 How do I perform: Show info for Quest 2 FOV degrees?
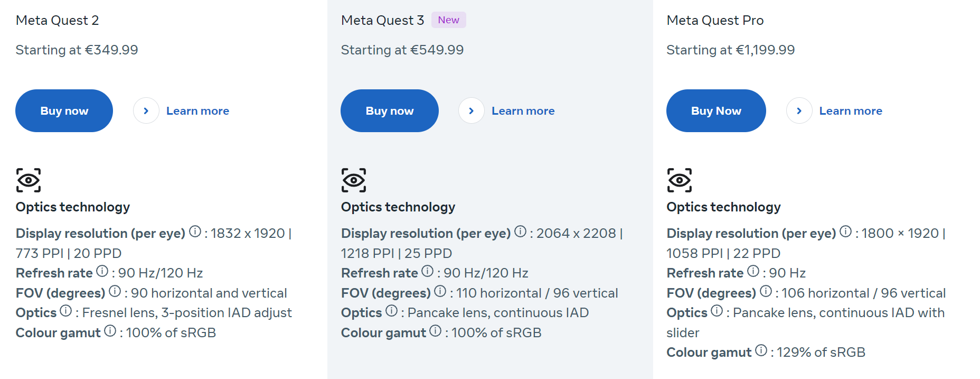coord(115,291)
